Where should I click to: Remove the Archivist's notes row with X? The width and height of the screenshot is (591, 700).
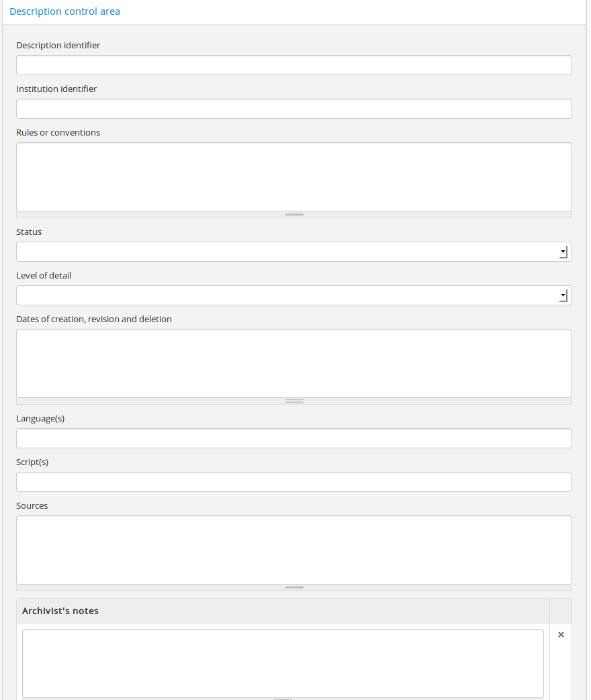pyautogui.click(x=561, y=635)
